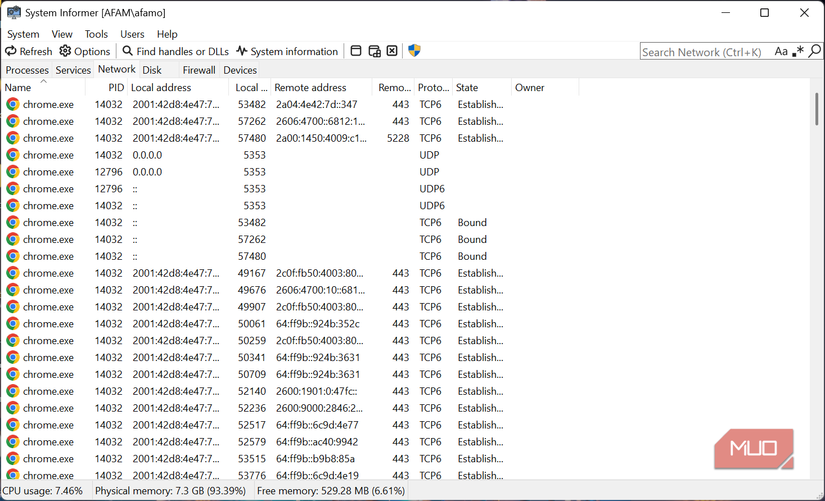Screen dimensions: 825x501
Task: Open System information graph button
Action: (287, 51)
